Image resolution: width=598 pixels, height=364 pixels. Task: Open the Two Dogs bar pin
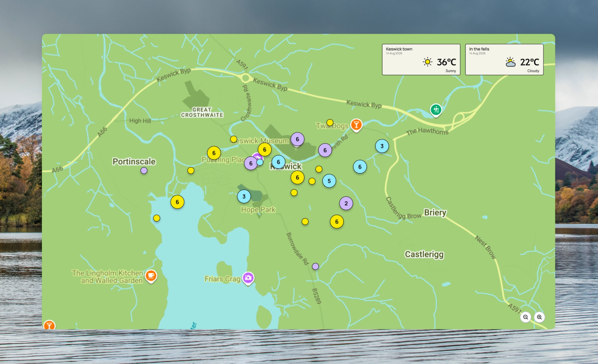pos(357,125)
